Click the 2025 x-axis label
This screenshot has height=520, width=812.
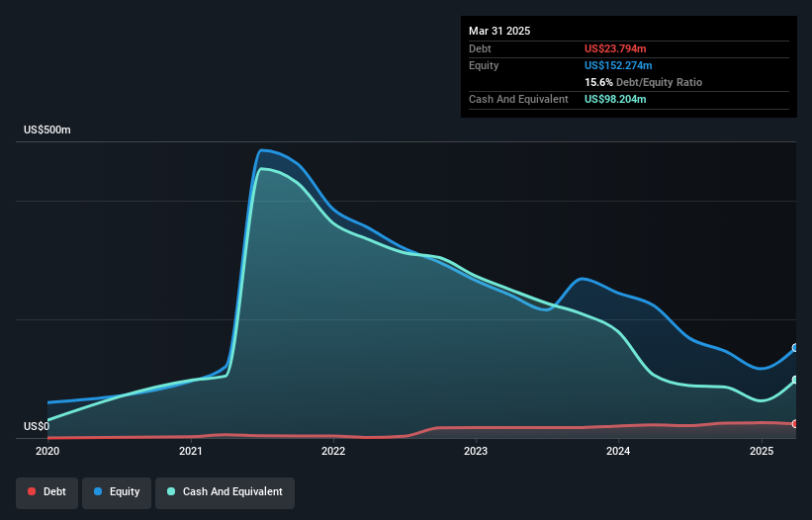tap(762, 451)
